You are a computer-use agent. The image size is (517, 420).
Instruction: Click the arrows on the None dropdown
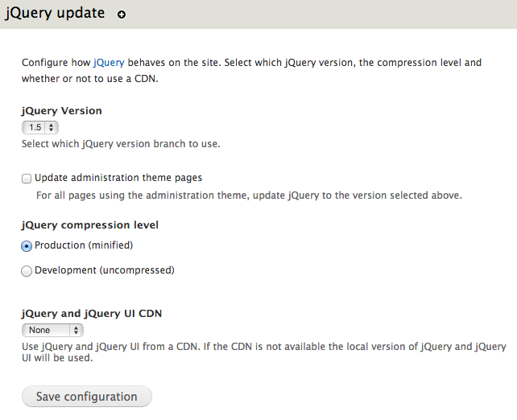point(77,330)
